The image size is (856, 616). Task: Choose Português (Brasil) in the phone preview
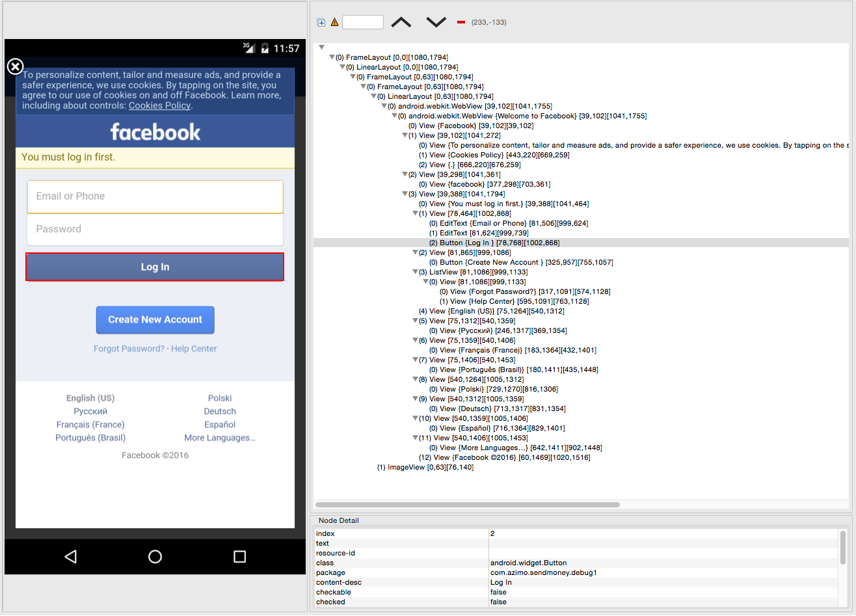90,438
